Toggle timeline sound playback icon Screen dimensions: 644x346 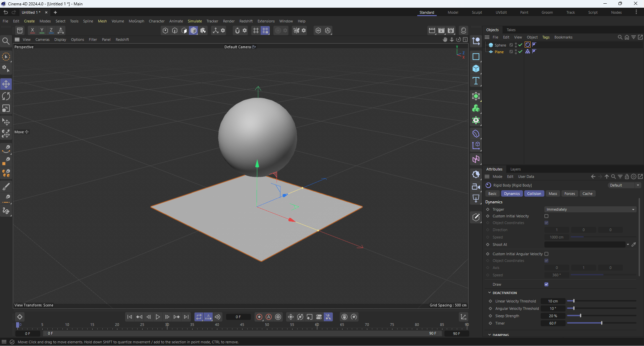click(x=218, y=317)
